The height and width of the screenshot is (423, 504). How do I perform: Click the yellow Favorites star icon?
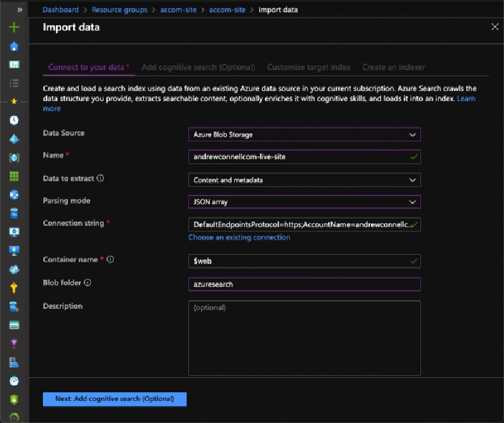click(14, 101)
